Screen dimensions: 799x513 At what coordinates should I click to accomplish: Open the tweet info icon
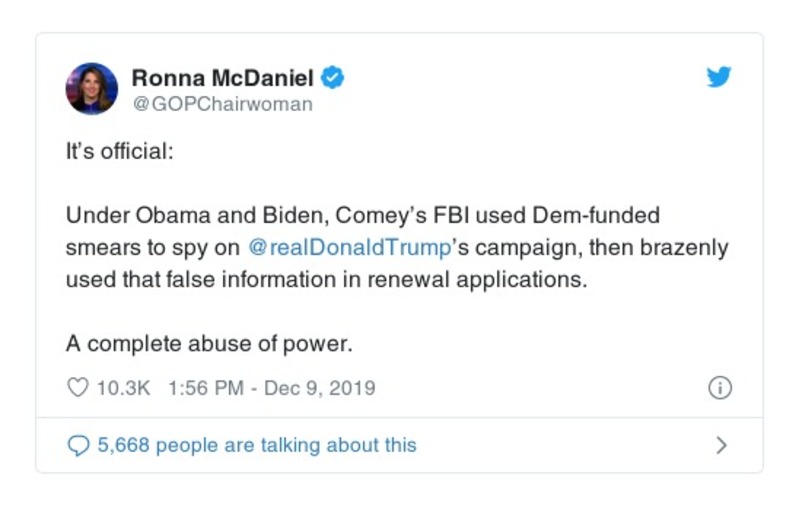pyautogui.click(x=719, y=388)
